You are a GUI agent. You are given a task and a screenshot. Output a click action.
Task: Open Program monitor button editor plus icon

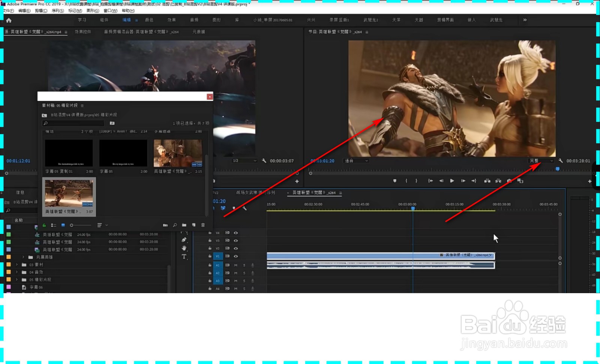pyautogui.click(x=589, y=181)
